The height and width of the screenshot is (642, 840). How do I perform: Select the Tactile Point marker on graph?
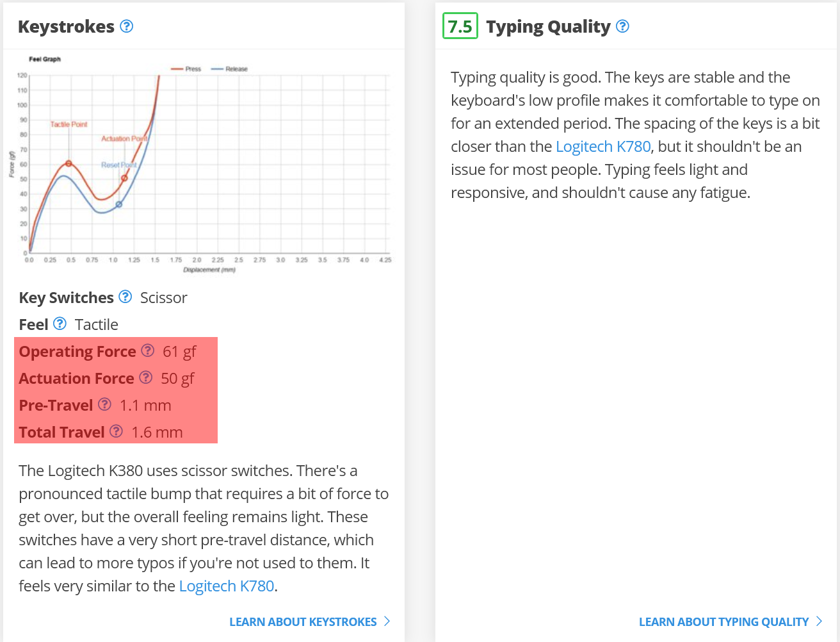(69, 163)
